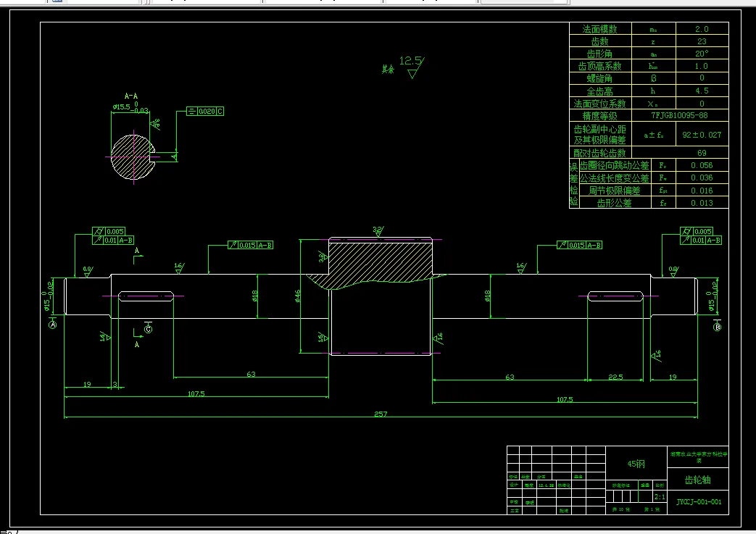Click the 齿数 value 23 cell
The height and width of the screenshot is (534, 756).
702,41
